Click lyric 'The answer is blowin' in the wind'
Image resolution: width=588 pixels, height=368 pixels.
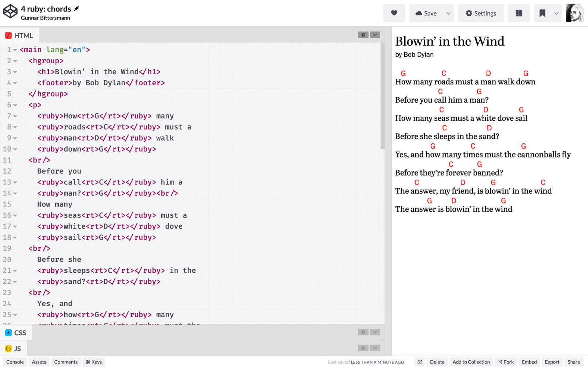tap(453, 209)
